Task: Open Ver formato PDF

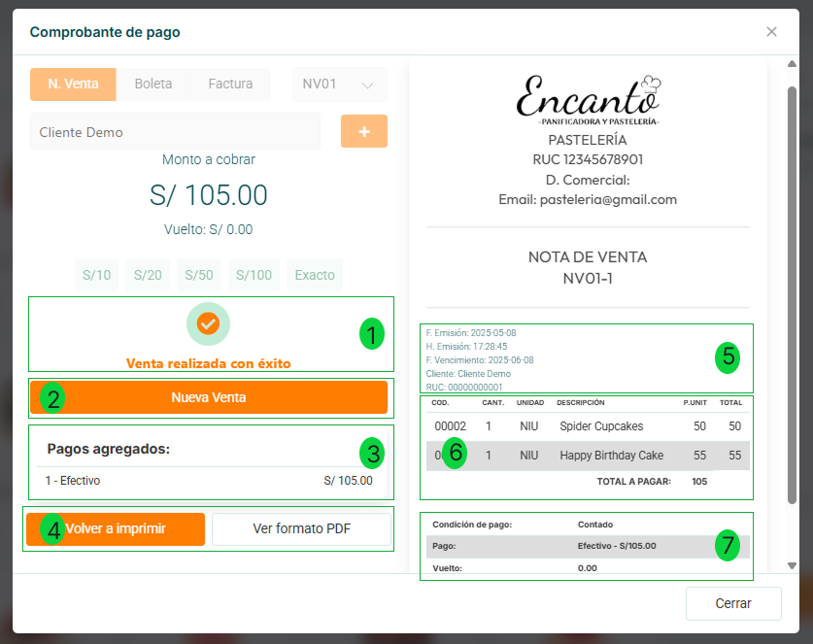Action: 301,529
